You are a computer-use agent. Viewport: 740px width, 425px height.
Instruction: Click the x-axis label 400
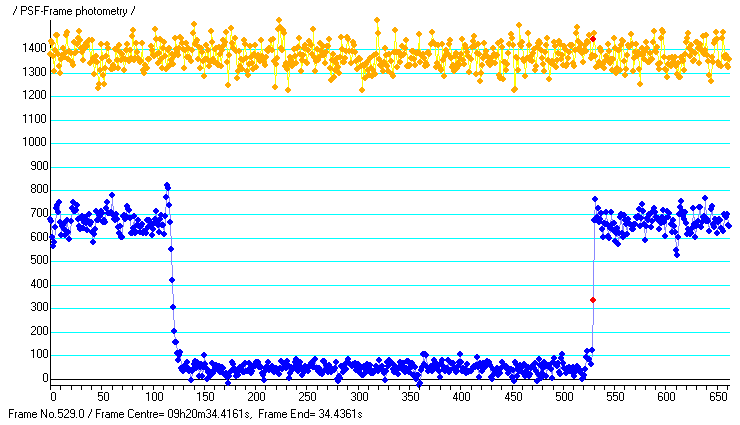point(461,397)
